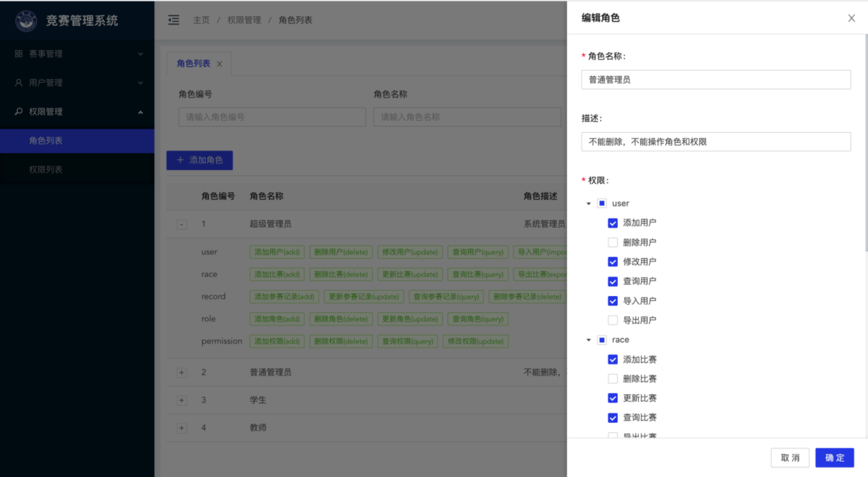
Task: Enable the 导出用户 checkbox
Action: [612, 320]
